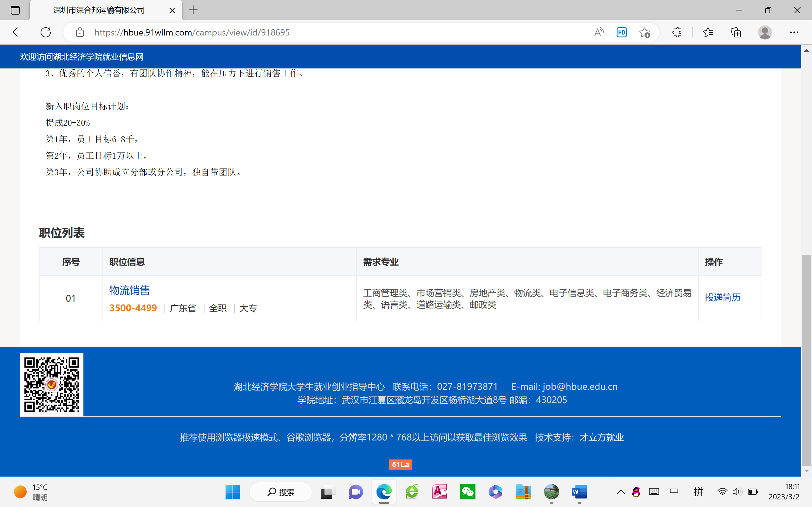The height and width of the screenshot is (507, 812).
Task: Open a new browser tab
Action: coord(193,10)
